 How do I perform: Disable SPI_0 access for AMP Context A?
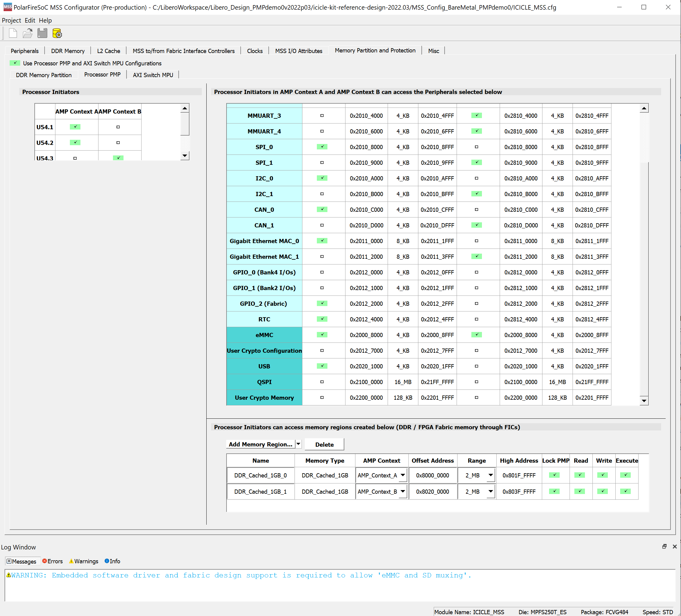coord(322,147)
